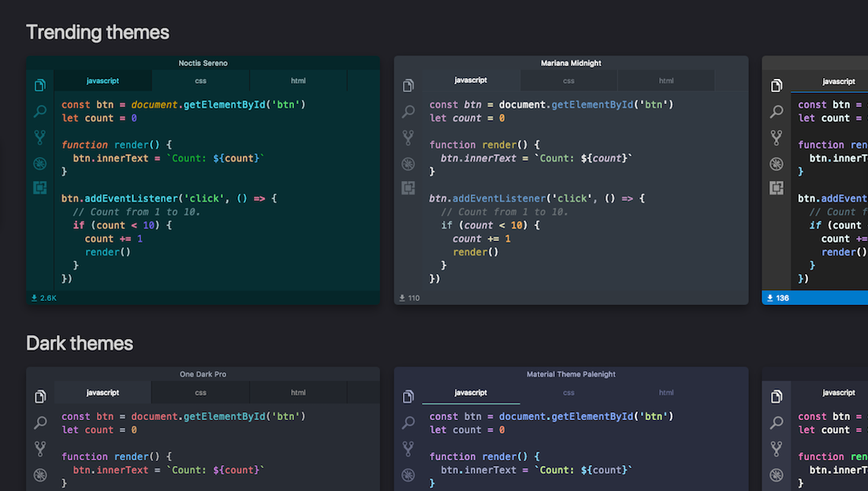The height and width of the screenshot is (491, 868).
Task: Click Explorer icon in Material Theme Palenight card
Action: tap(408, 396)
